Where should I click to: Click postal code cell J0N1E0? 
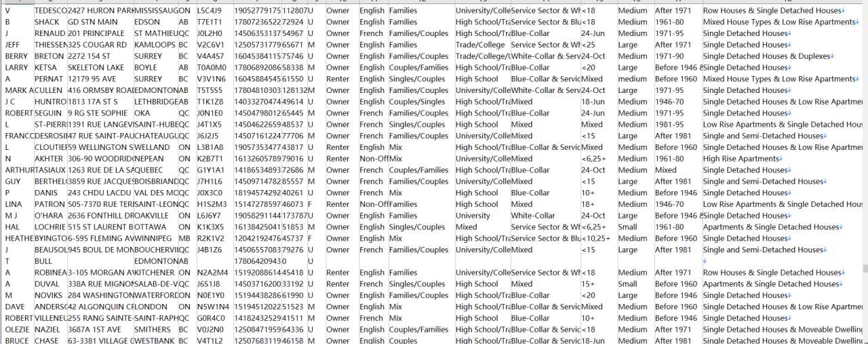tap(214, 113)
